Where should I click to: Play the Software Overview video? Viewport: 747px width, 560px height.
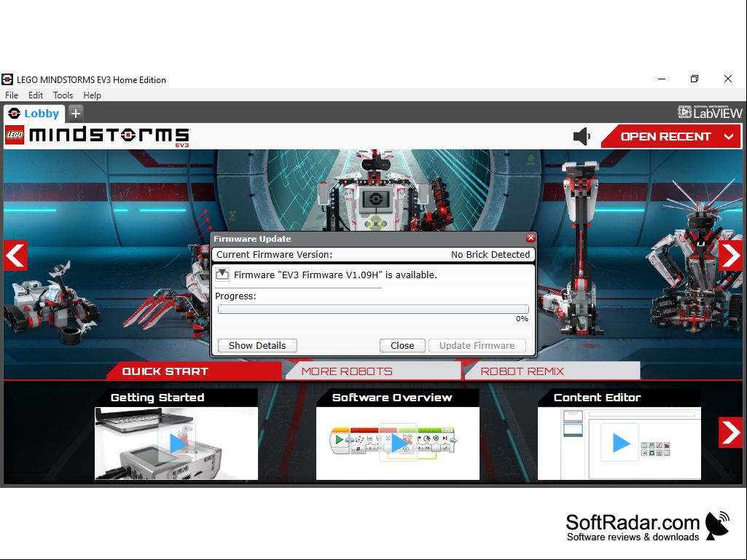pos(398,443)
